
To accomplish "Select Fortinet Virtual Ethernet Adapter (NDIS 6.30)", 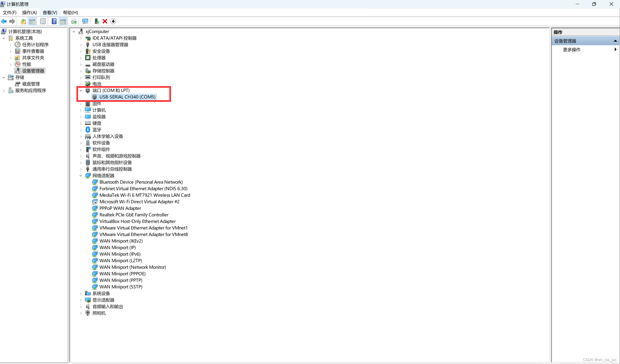I will [143, 188].
